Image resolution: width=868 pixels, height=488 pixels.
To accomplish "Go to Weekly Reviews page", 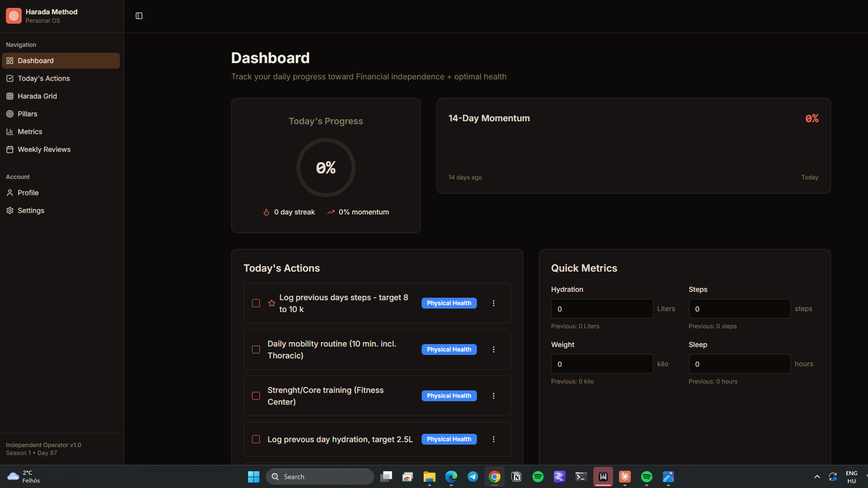I will coord(44,149).
